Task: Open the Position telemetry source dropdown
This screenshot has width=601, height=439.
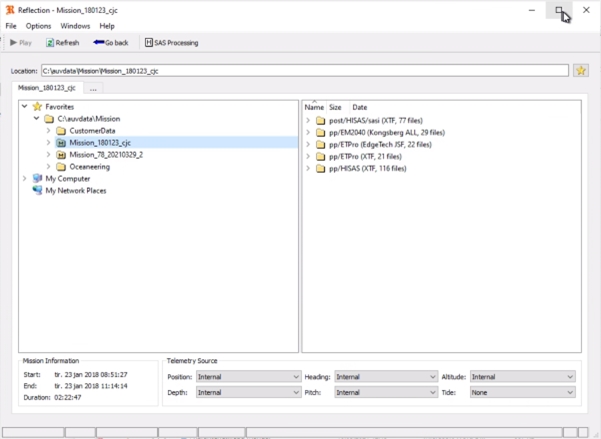Action: click(x=248, y=377)
